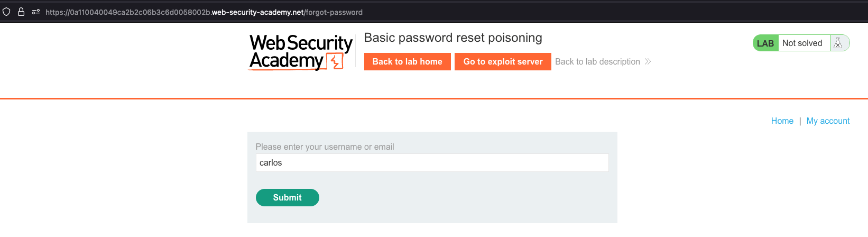
Task: Click the tracking protection shield icon
Action: (x=6, y=12)
